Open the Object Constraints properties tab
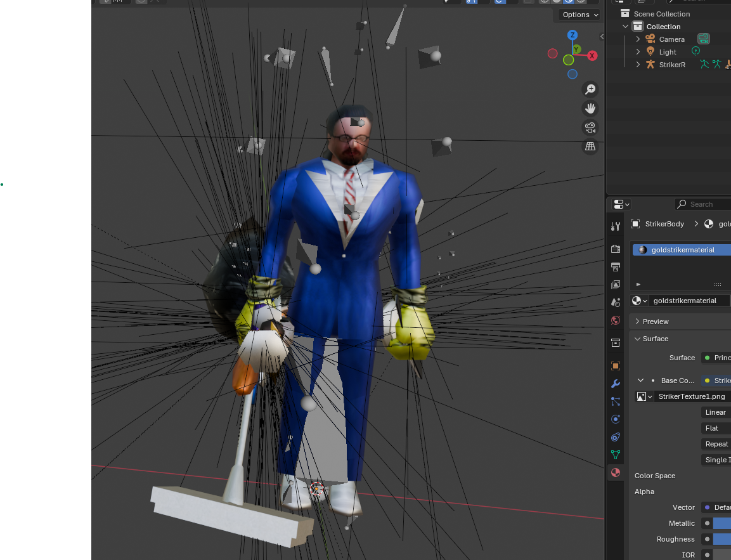Viewport: 731px width, 560px height. [616, 437]
